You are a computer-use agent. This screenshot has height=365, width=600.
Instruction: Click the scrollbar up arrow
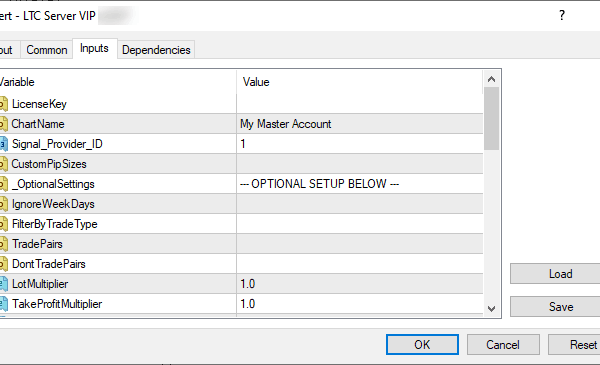(x=492, y=79)
